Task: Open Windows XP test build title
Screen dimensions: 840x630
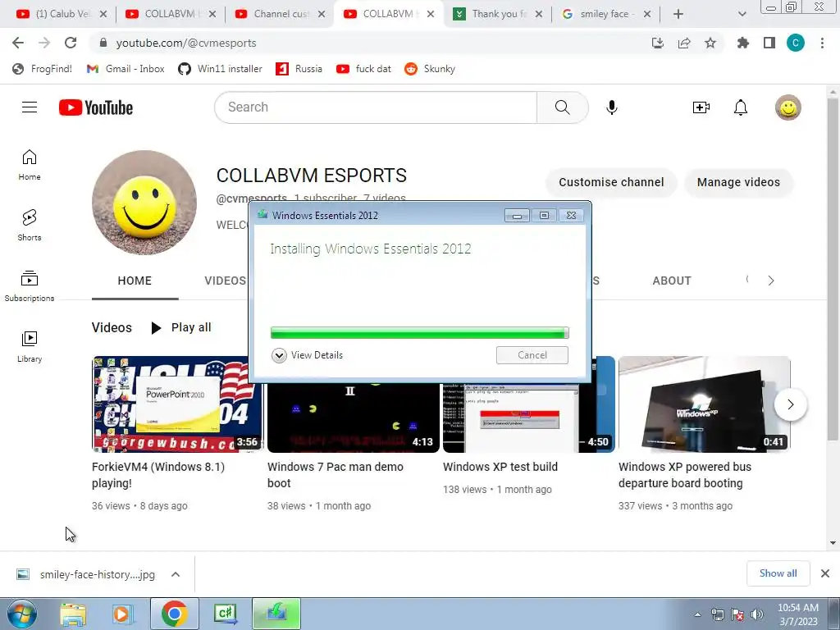Action: pyautogui.click(x=500, y=467)
